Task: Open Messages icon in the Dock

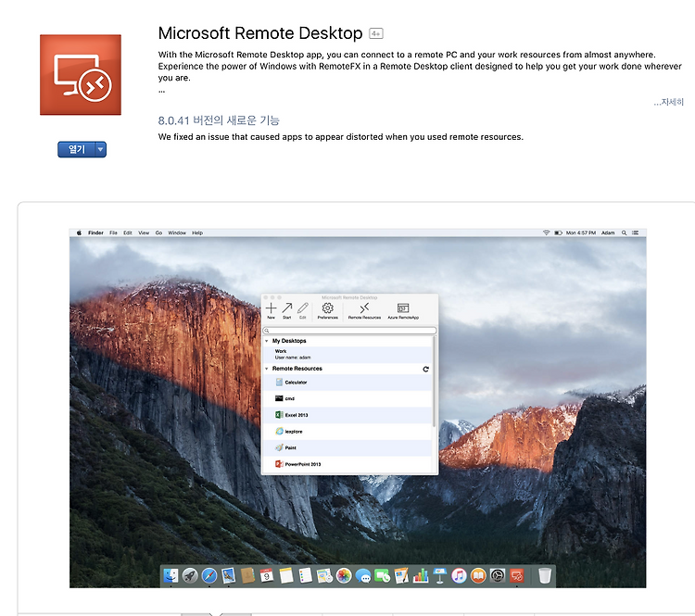Action: click(363, 575)
